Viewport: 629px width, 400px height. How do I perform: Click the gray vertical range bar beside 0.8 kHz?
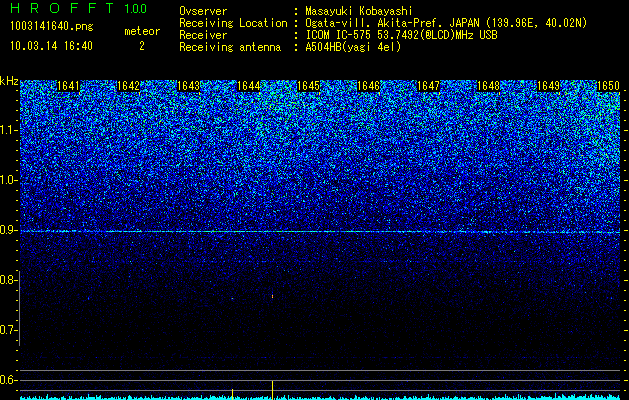(x=19, y=309)
